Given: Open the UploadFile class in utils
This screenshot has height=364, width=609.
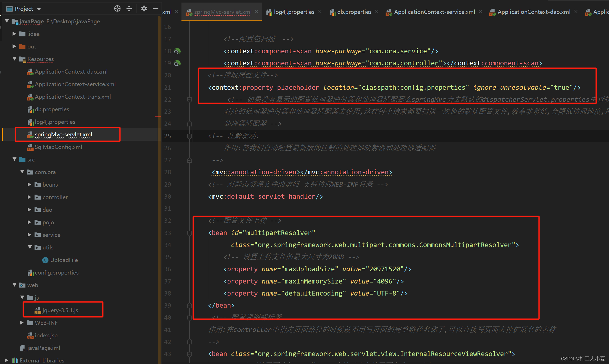Looking at the screenshot, I should coord(64,260).
